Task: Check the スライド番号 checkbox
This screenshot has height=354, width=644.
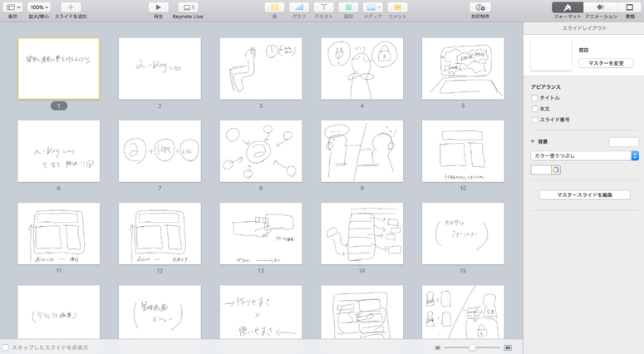Action: pos(535,120)
